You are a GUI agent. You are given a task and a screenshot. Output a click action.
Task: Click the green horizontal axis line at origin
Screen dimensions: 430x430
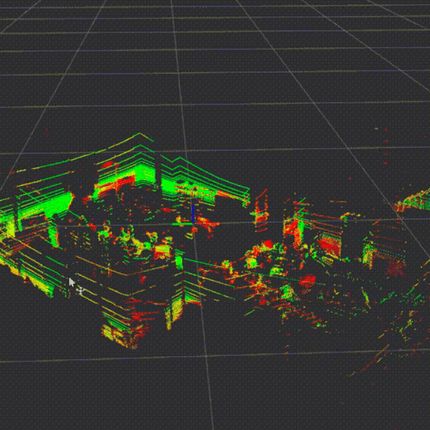[182, 224]
